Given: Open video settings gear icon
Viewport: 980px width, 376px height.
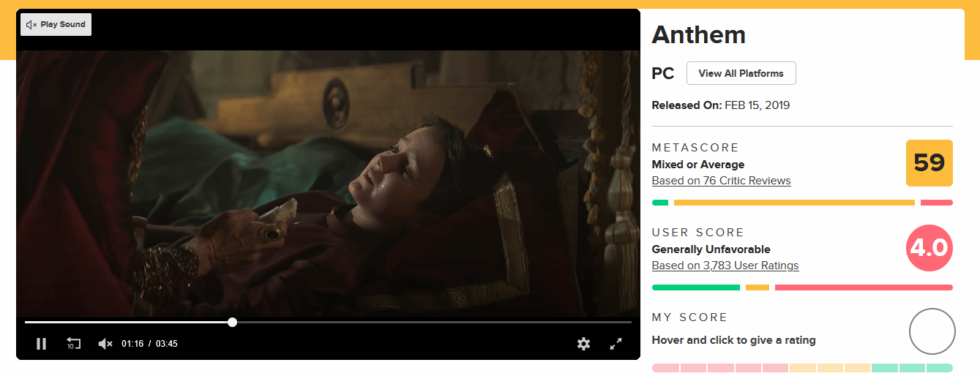Looking at the screenshot, I should coord(583,344).
